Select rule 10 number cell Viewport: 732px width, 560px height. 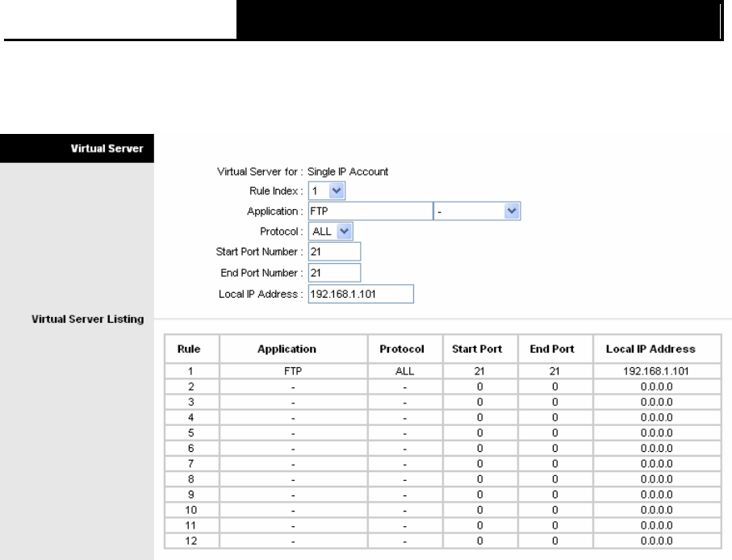coord(191,510)
